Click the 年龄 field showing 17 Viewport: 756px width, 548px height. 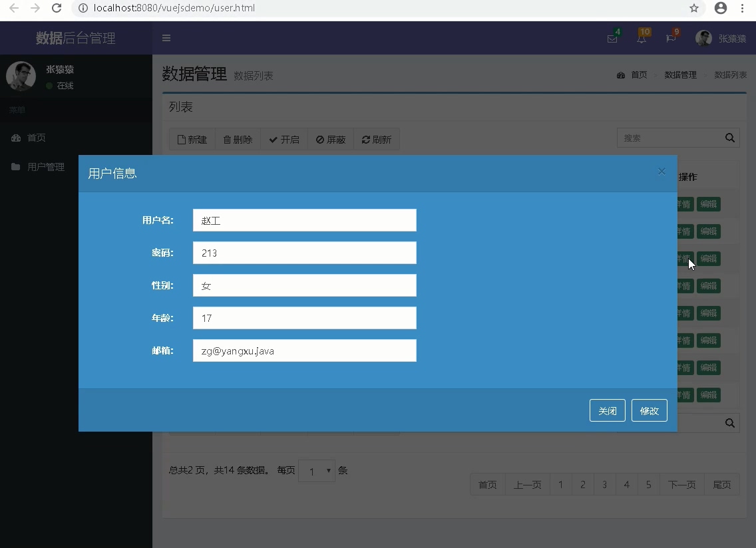(305, 318)
